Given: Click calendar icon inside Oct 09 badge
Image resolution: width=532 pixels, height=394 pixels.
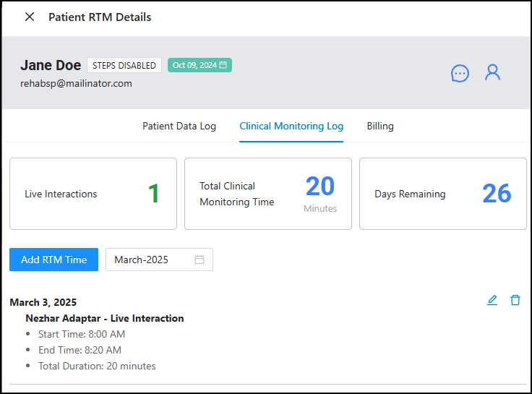Looking at the screenshot, I should click(x=224, y=65).
